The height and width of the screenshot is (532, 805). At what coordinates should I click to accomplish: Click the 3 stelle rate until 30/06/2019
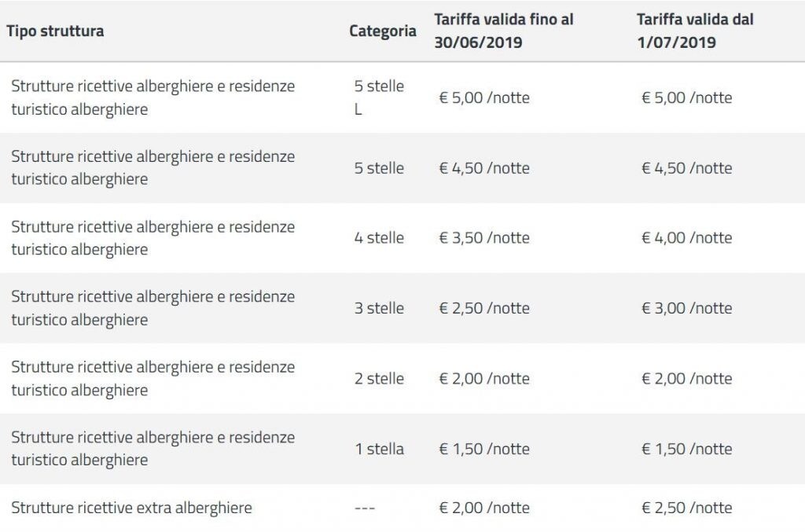484,308
